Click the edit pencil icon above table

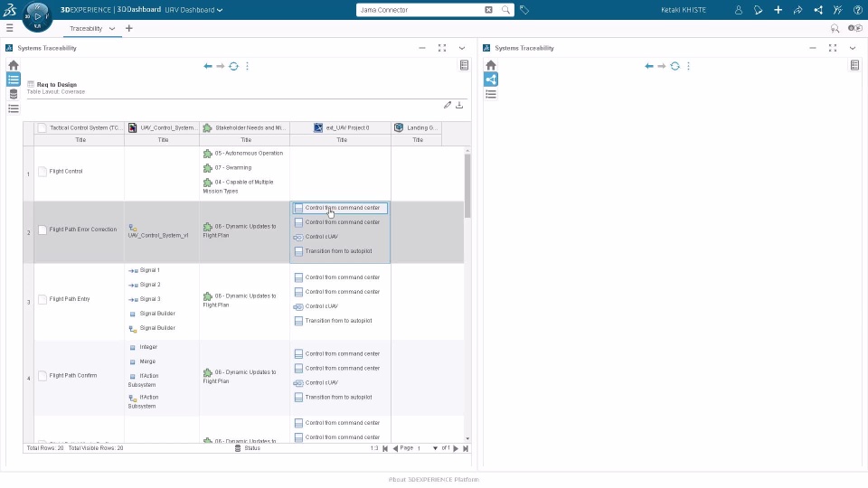448,105
